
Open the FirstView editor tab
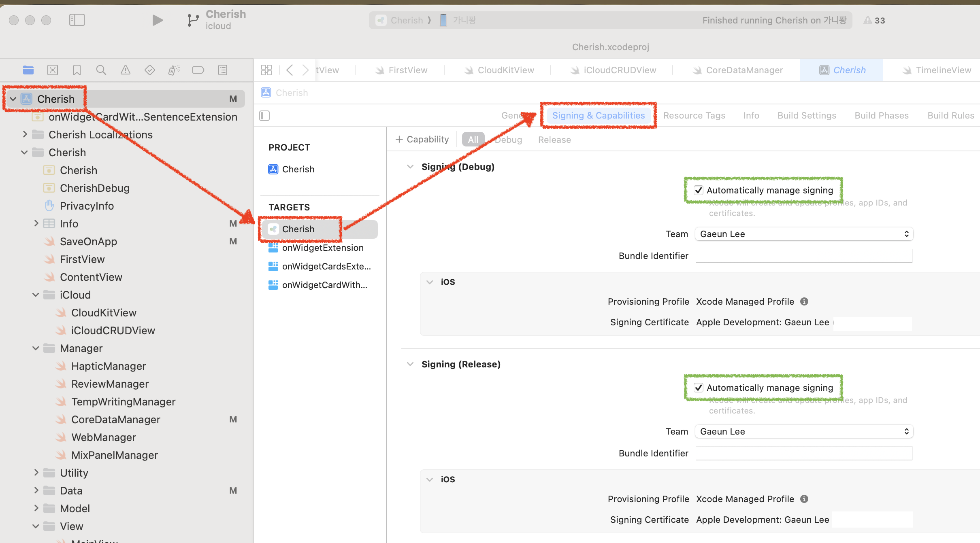(401, 70)
